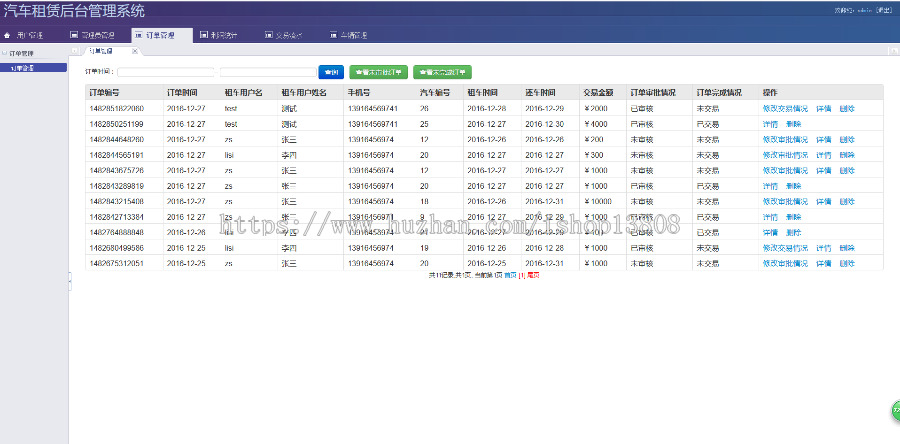The width and height of the screenshot is (900, 444).
Task: Click the admin username link
Action: click(864, 10)
